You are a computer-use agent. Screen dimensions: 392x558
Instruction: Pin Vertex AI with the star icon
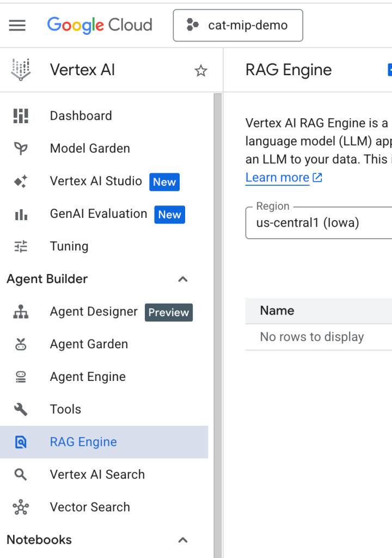(x=201, y=70)
